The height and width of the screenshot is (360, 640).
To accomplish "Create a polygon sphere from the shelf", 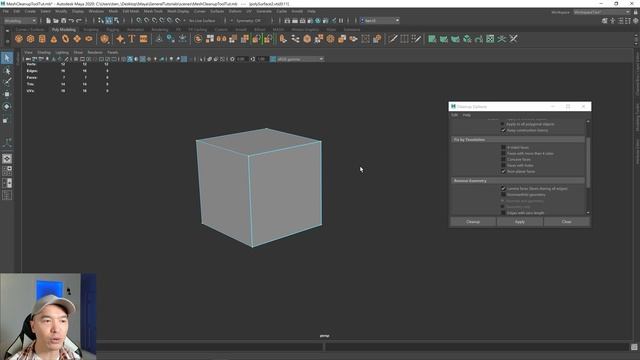I will pos(19,39).
